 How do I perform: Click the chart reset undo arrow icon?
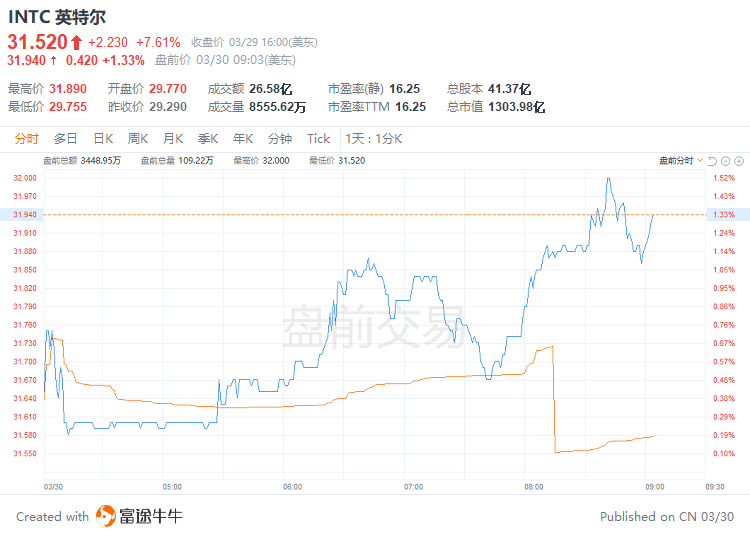[x=712, y=161]
